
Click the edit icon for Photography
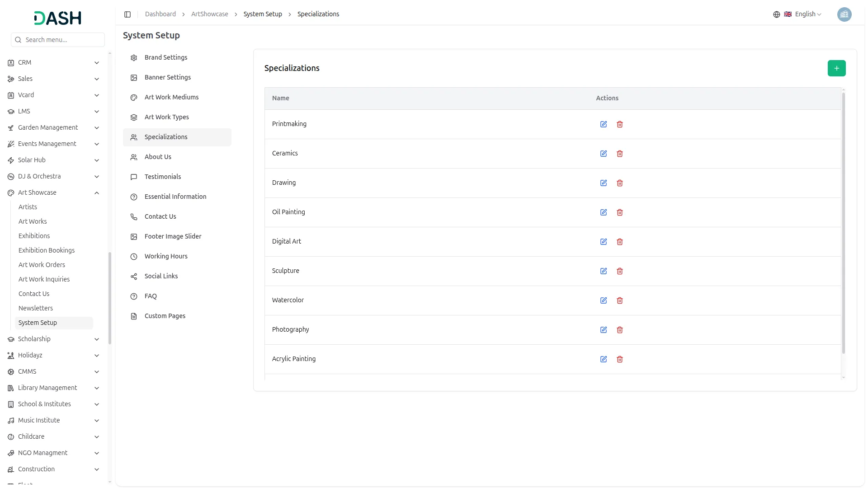click(x=604, y=330)
